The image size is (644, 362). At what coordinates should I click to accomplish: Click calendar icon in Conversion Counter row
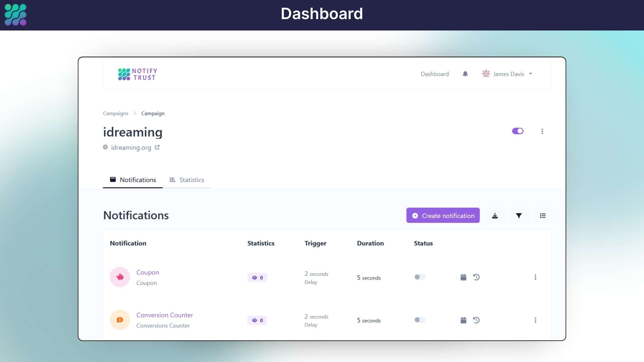tap(463, 320)
